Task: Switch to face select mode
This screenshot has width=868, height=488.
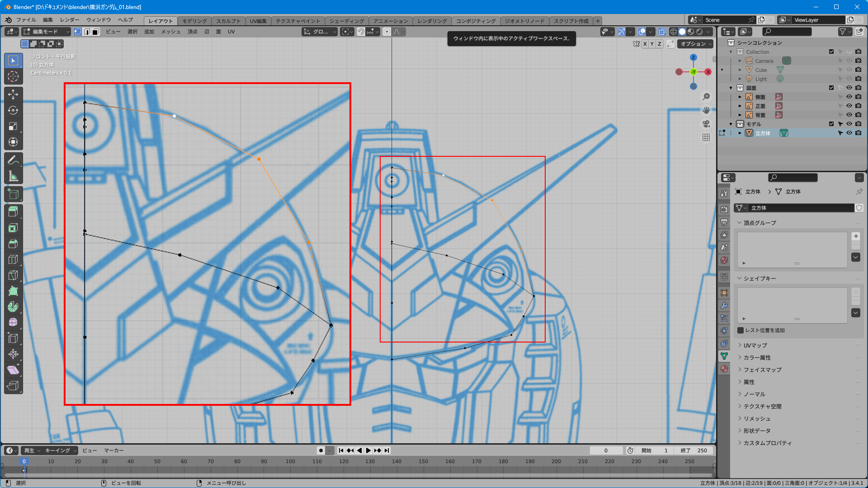Action: click(x=96, y=32)
